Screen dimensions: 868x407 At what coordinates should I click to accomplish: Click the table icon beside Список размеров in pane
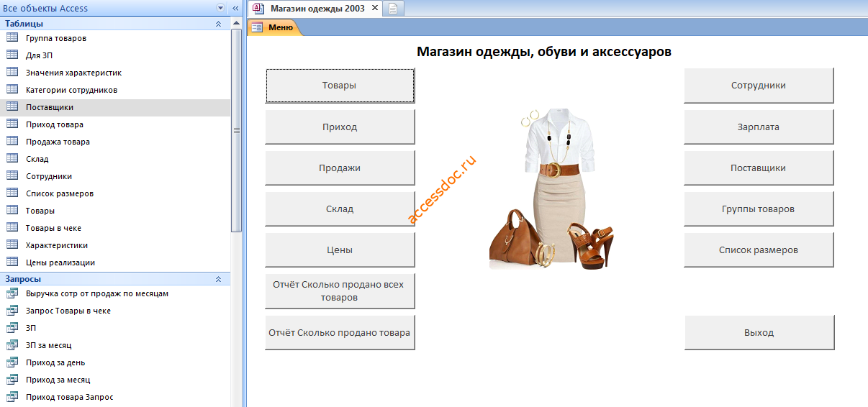12,193
